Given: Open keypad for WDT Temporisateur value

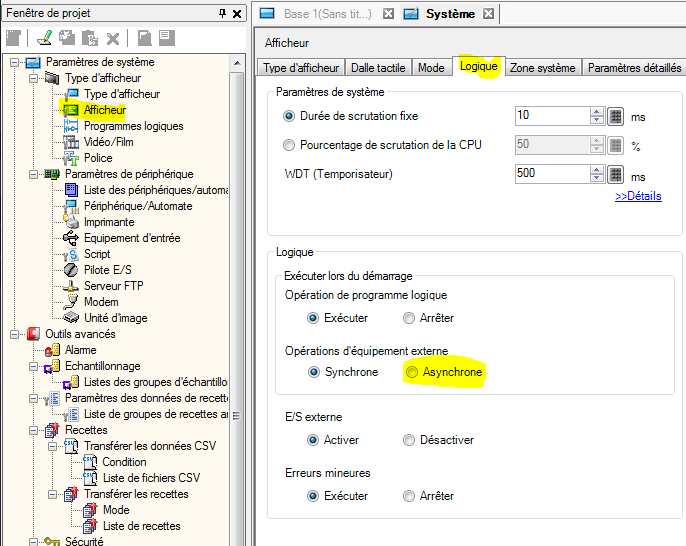Looking at the screenshot, I should [x=616, y=174].
